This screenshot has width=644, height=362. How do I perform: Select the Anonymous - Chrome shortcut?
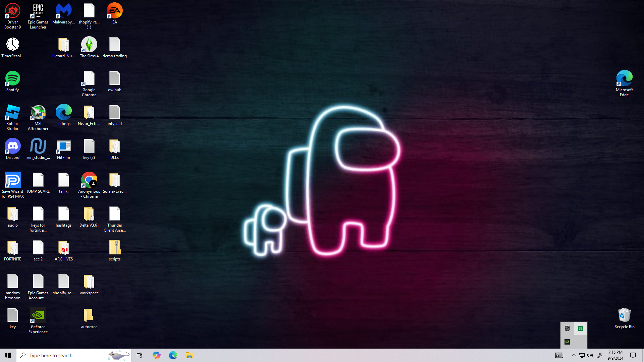(89, 184)
